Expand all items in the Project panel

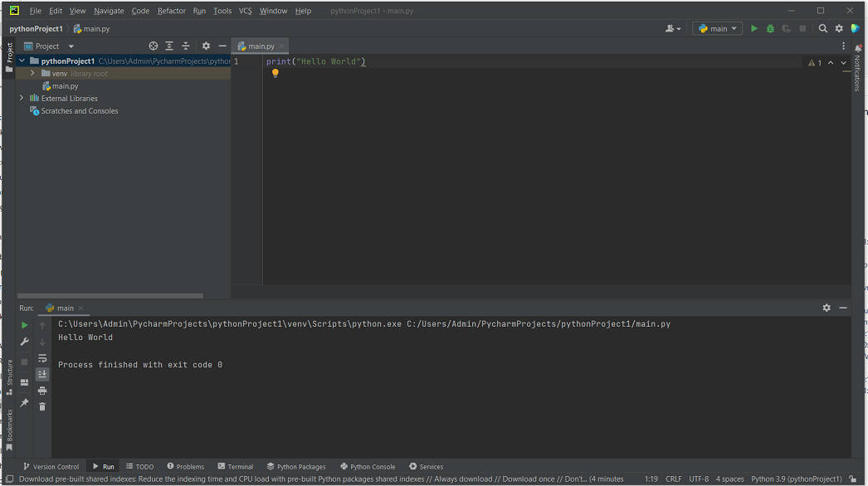169,46
